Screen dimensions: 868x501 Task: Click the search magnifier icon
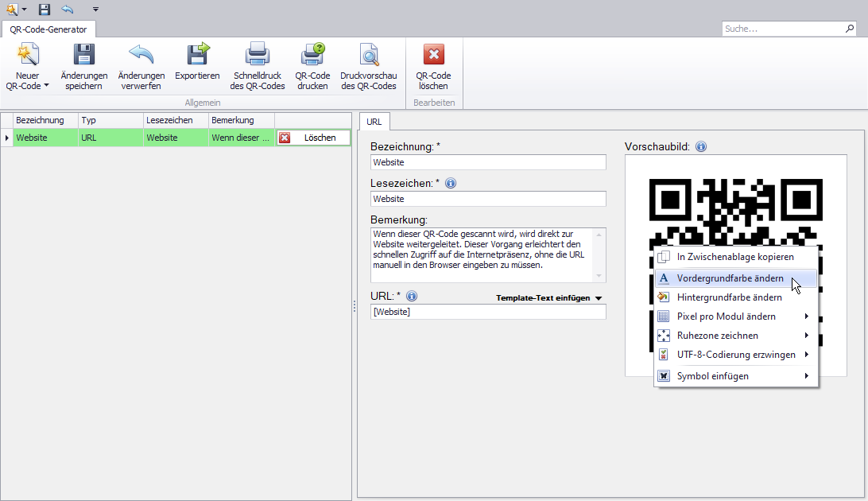(850, 29)
